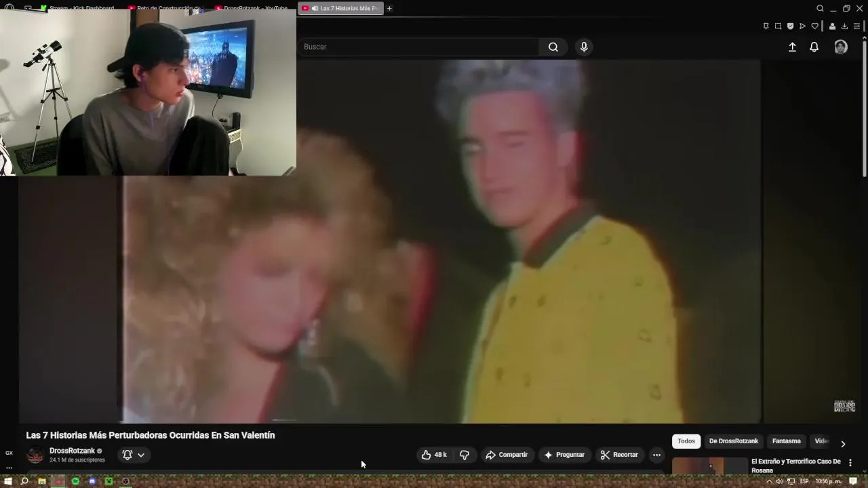Image resolution: width=868 pixels, height=488 pixels.
Task: Open subscription notification bell dropdown
Action: coord(134,455)
